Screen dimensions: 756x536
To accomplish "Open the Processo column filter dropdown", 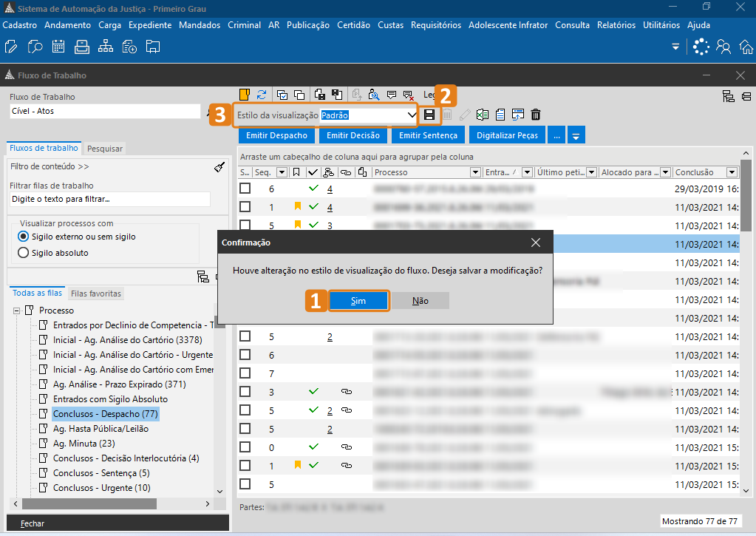I will 475,172.
